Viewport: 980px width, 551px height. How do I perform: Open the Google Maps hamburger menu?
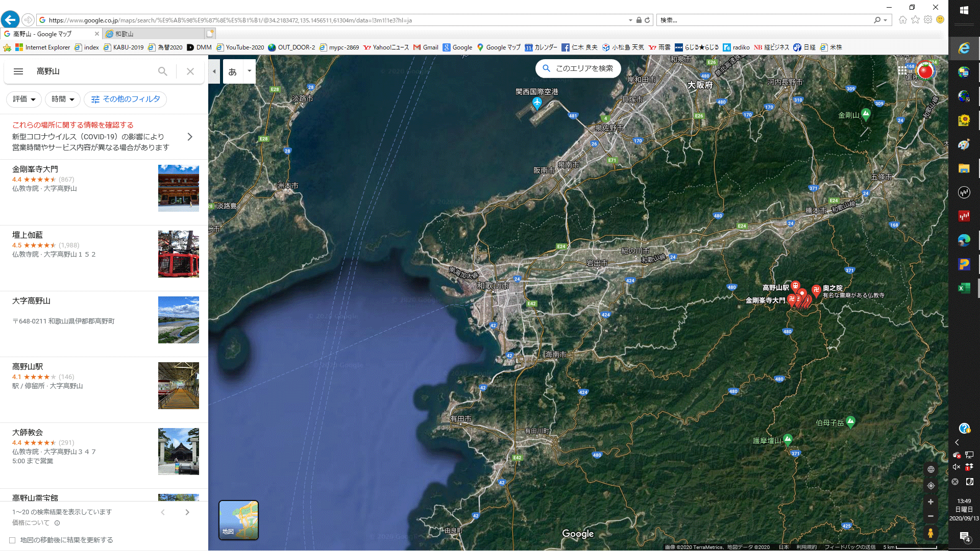point(18,71)
